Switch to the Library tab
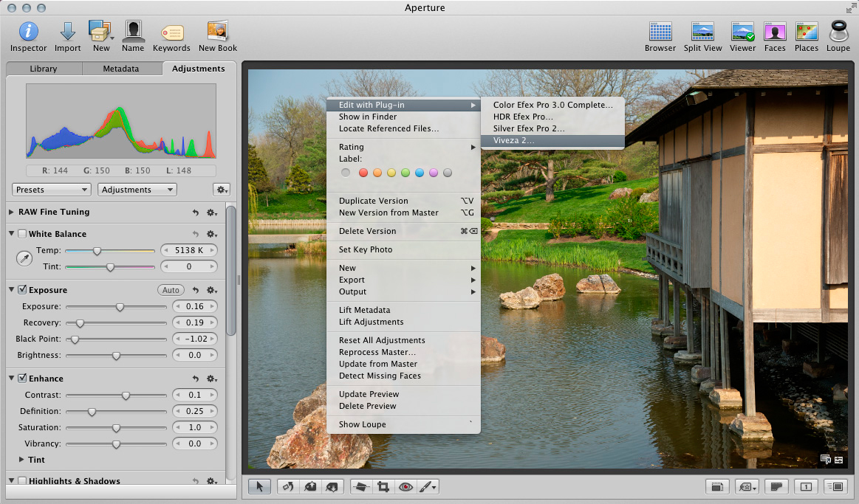The width and height of the screenshot is (859, 504). pos(44,69)
